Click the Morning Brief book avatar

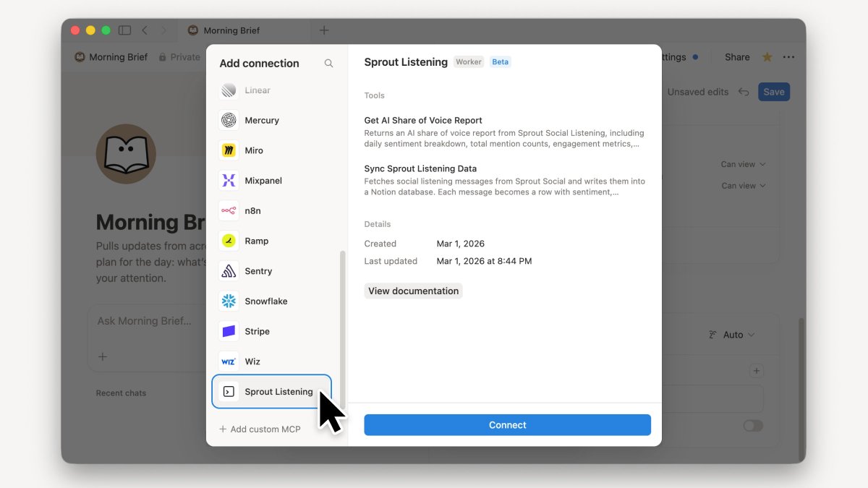coord(126,153)
